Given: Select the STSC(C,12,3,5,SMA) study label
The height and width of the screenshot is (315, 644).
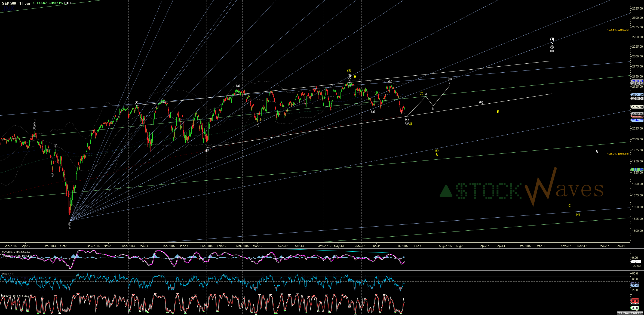Looking at the screenshot, I should coord(15,297).
